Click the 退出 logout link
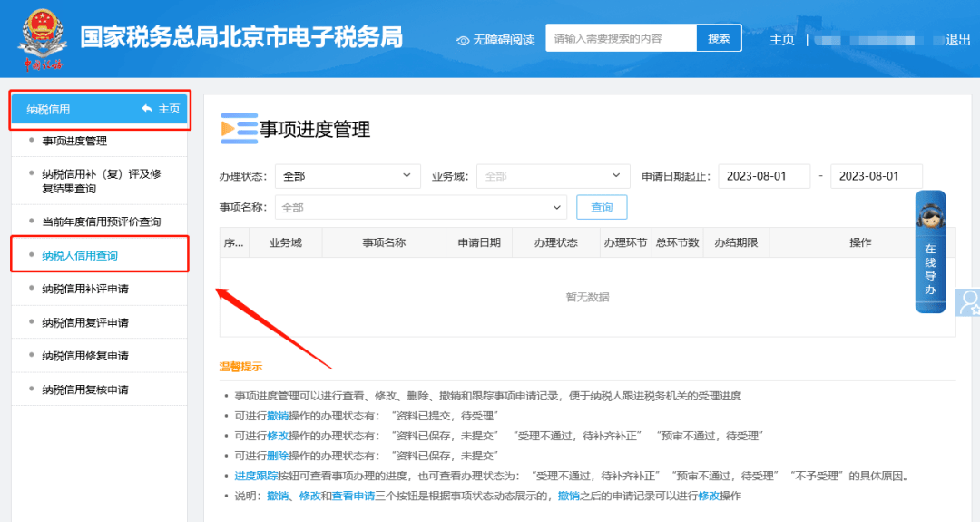Image resolution: width=980 pixels, height=522 pixels. pos(958,40)
